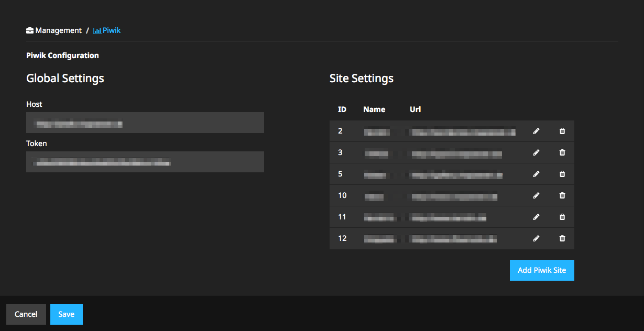Focus the Host input field
The image size is (644, 331).
pos(145,123)
